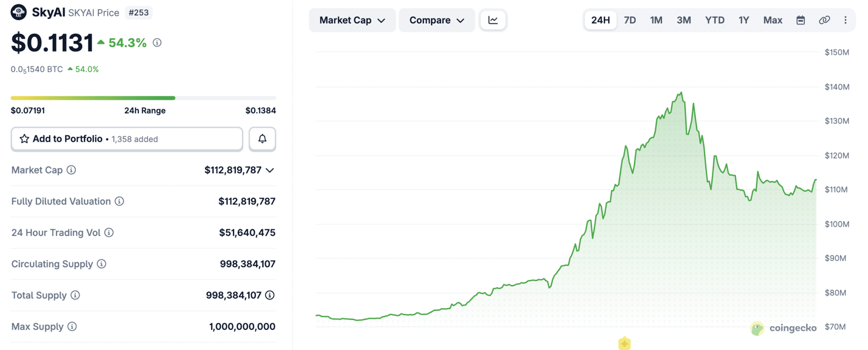Click the price alert bell icon

click(262, 139)
